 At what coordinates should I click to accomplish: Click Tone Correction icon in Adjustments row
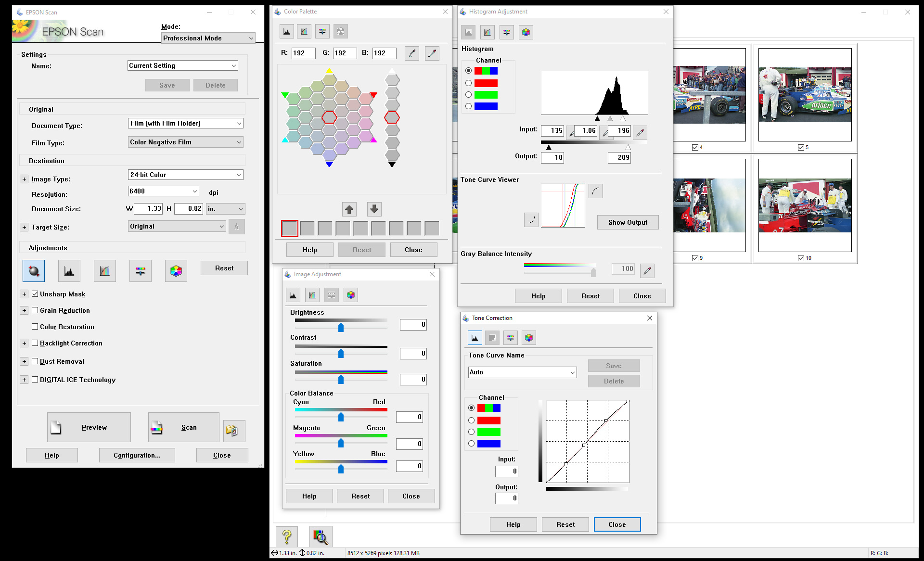(x=105, y=271)
